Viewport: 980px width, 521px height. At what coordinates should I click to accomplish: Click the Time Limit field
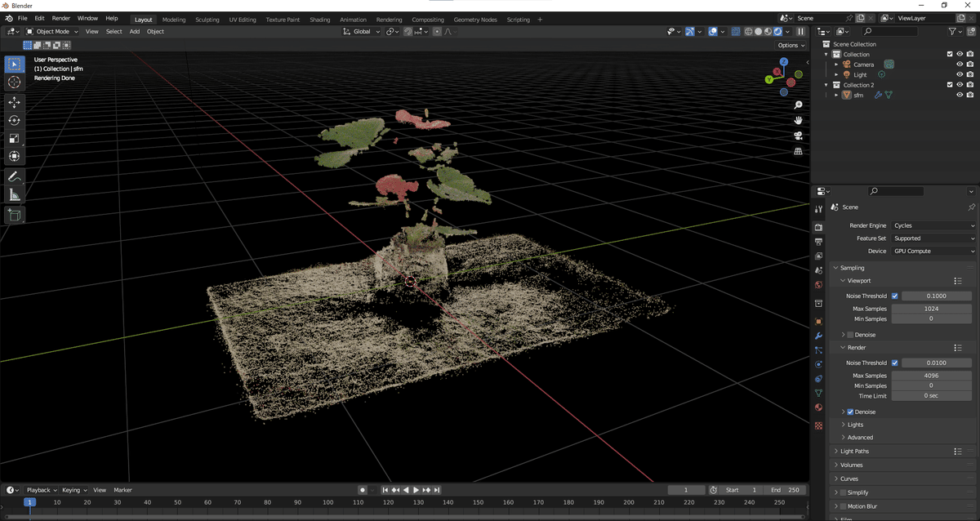[931, 396]
